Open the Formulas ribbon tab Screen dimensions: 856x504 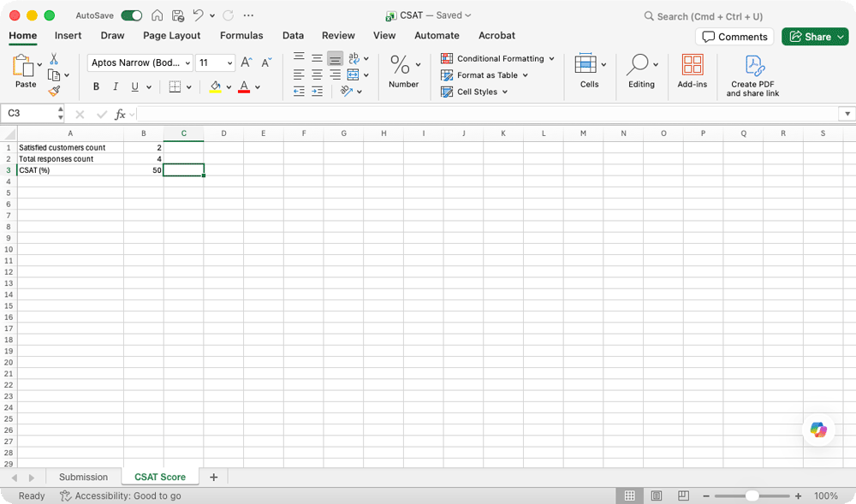241,36
